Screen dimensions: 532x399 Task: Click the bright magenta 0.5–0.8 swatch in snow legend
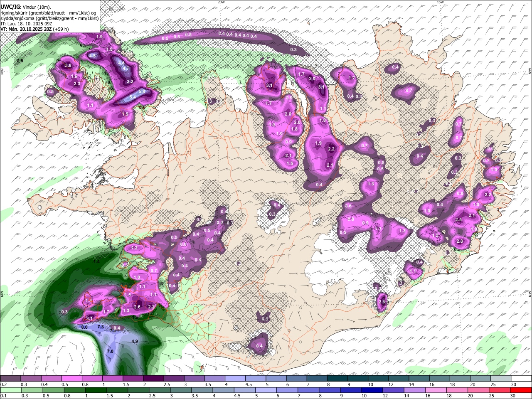(71, 378)
